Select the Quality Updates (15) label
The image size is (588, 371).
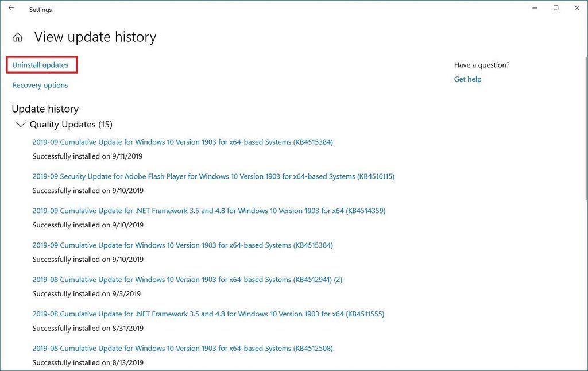[x=72, y=124]
